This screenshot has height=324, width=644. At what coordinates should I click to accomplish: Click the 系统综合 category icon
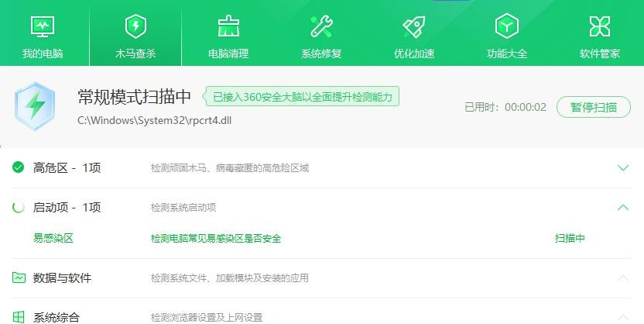coord(19,316)
